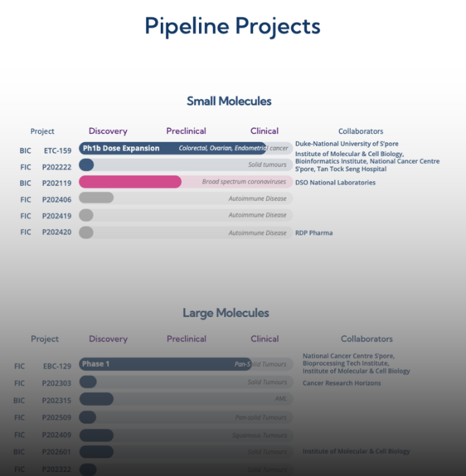This screenshot has height=476, width=466.
Task: Open the RDP Pharma collaborator link
Action: 313,232
